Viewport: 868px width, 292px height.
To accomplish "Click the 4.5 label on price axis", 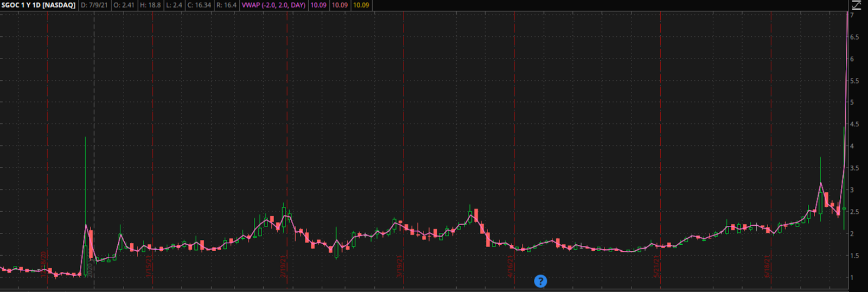I will [x=854, y=124].
